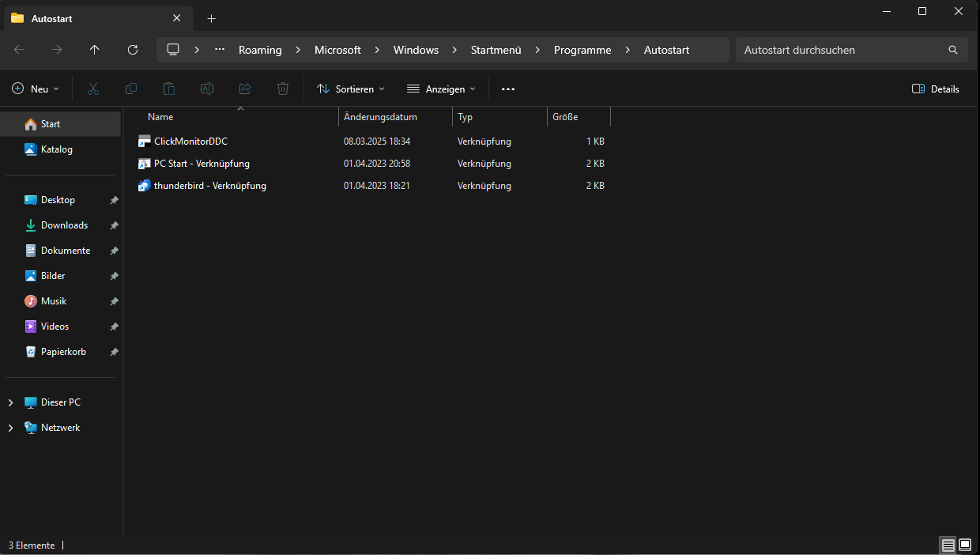The height and width of the screenshot is (555, 980).
Task: Navigate to Startmenü in breadcrumb
Action: 496,50
